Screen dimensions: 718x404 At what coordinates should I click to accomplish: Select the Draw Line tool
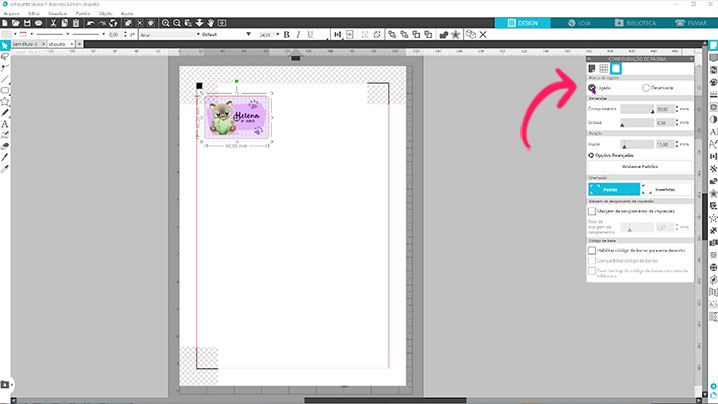tap(5, 79)
